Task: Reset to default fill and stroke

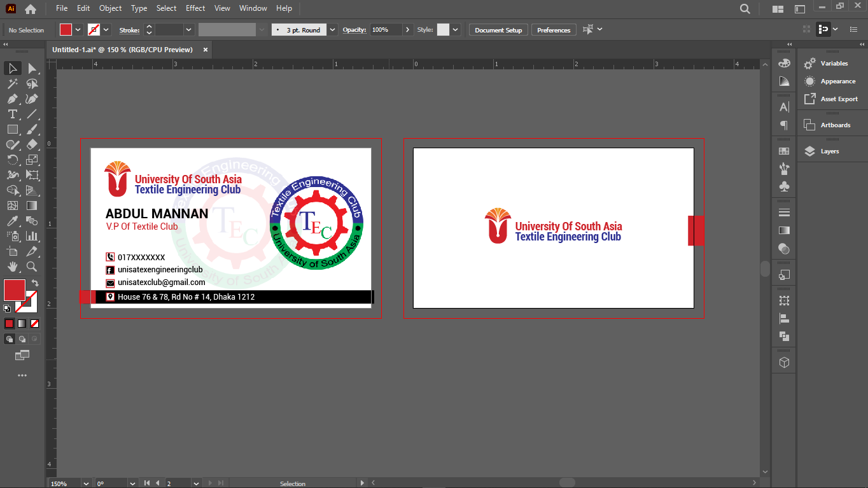Action: pyautogui.click(x=7, y=309)
